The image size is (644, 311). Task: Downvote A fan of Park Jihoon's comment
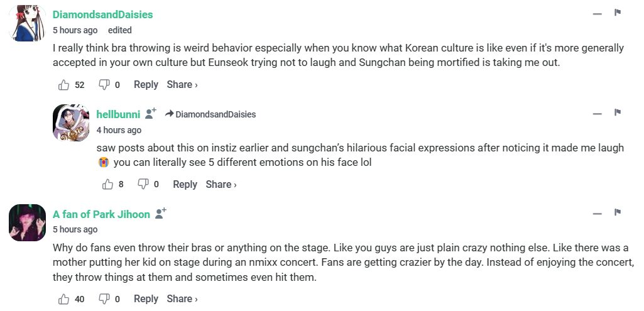tap(104, 299)
